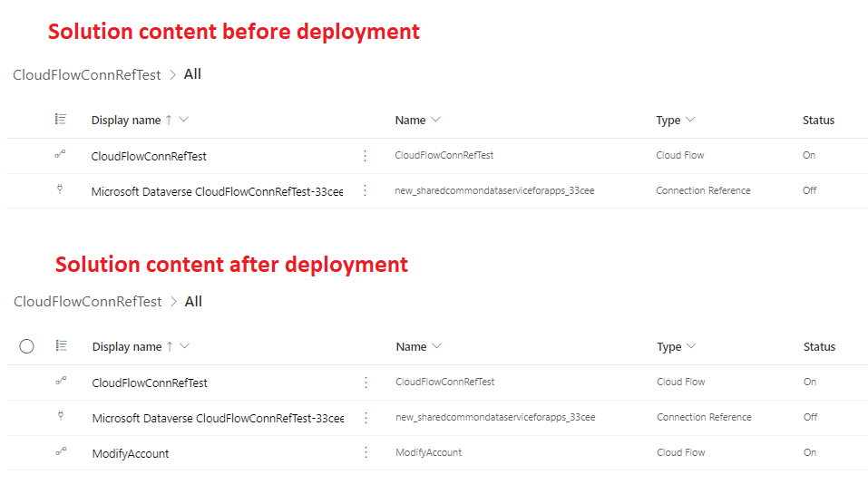Image resolution: width=868 pixels, height=494 pixels.
Task: Click plug icon in after-deployment connection reference row
Action: pyautogui.click(x=61, y=417)
